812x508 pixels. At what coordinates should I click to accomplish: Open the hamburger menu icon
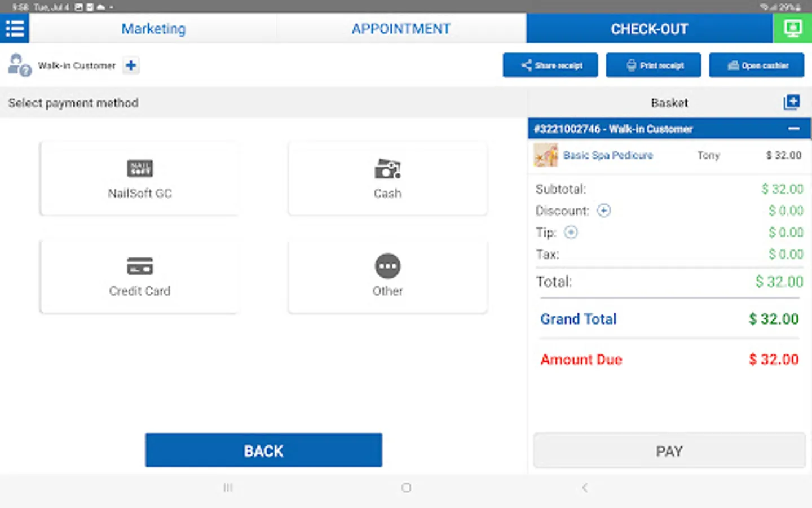tap(15, 28)
